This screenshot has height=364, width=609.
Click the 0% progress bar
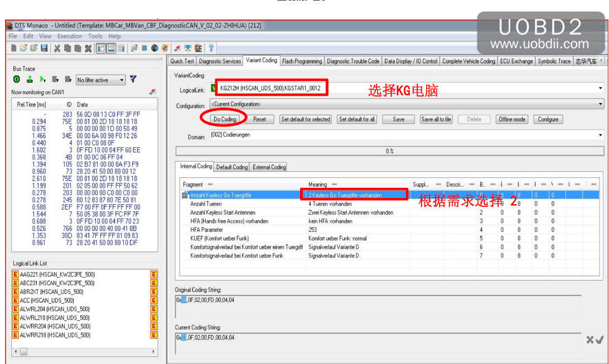(x=390, y=151)
